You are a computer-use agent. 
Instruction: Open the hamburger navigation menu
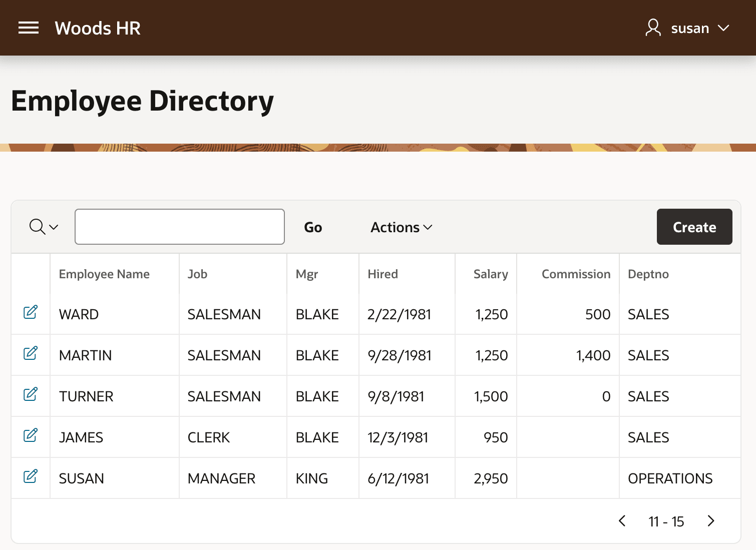tap(29, 28)
